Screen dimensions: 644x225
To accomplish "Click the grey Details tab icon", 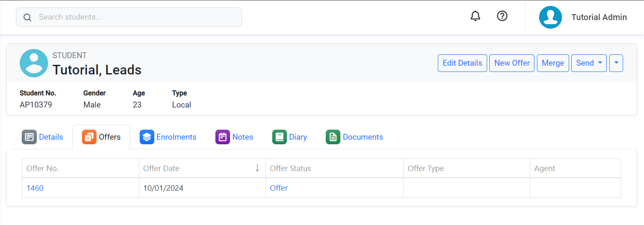I will click(x=29, y=137).
